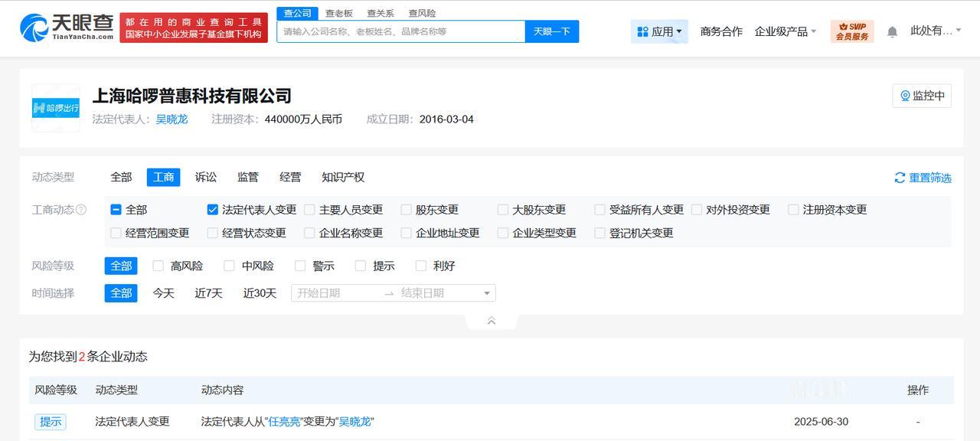Check the 企业类型变更 checkbox
This screenshot has width=980, height=441.
503,233
